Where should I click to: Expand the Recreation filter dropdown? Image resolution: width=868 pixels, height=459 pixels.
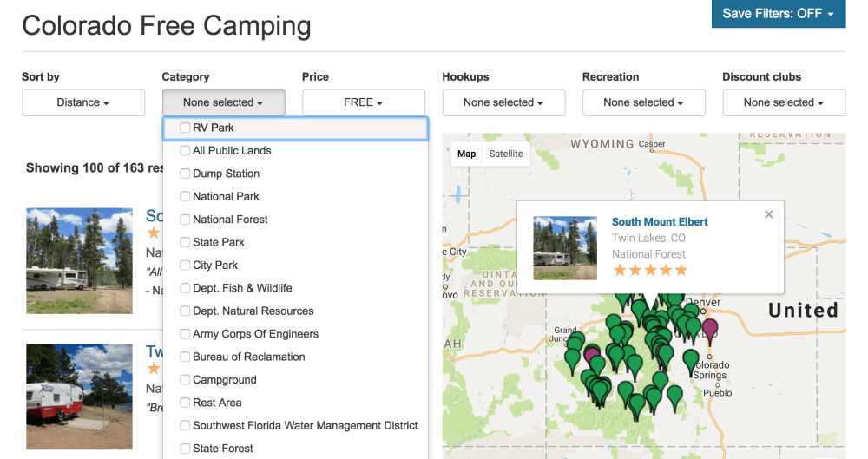643,102
